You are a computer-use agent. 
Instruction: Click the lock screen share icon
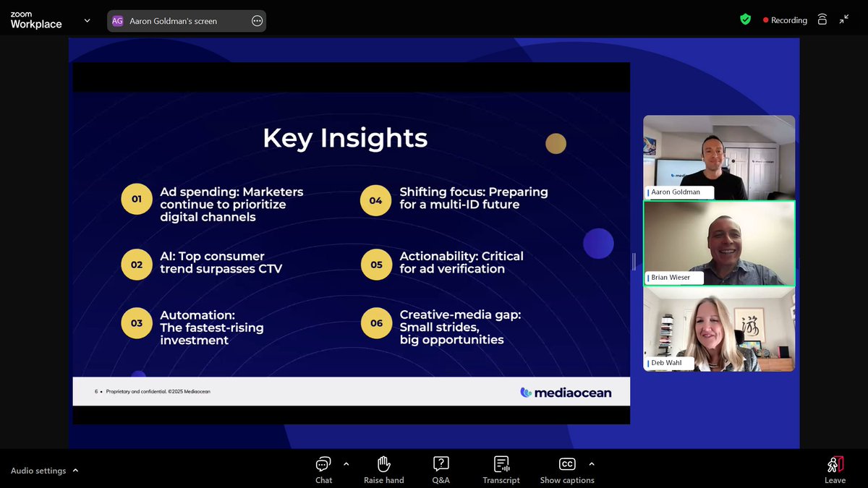point(822,20)
